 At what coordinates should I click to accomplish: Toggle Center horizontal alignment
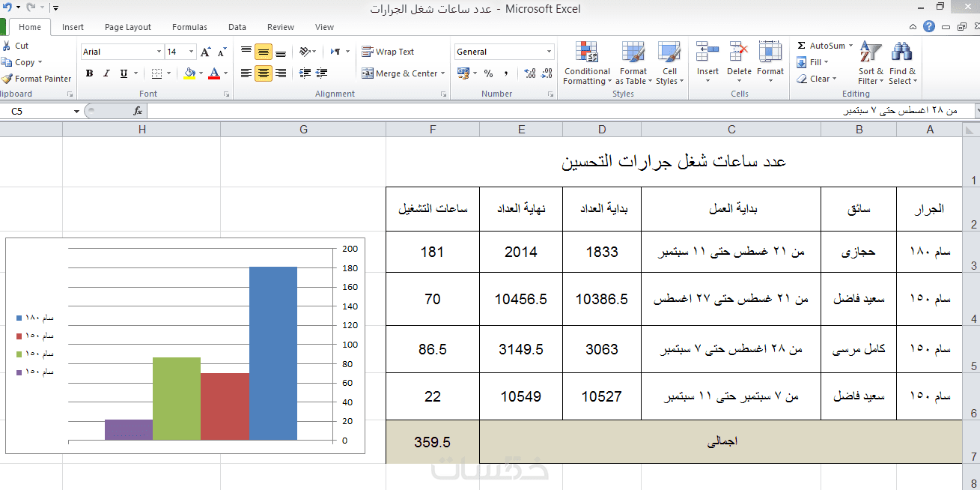pos(264,73)
